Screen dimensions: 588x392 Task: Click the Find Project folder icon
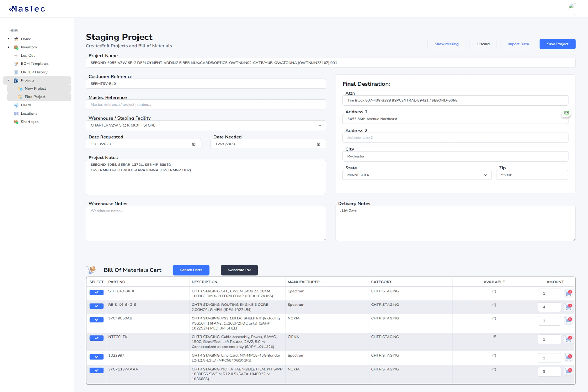(x=20, y=97)
